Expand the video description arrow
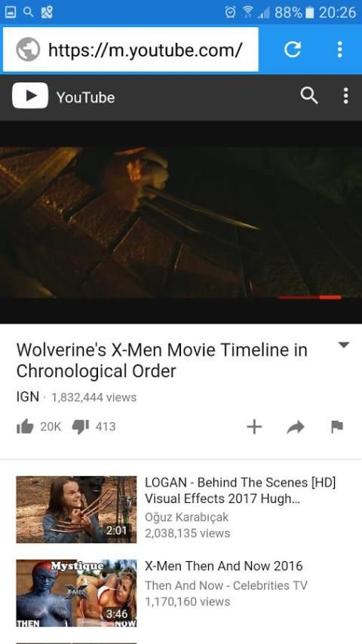Screen dimensions: 362x644 pos(343,345)
